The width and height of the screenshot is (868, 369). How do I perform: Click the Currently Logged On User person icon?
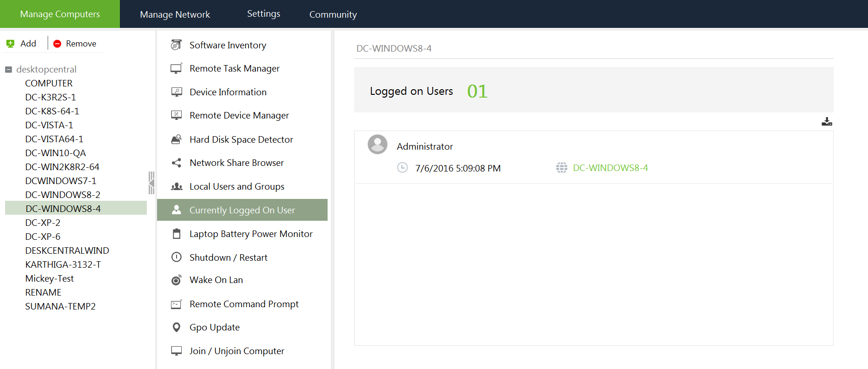click(177, 210)
